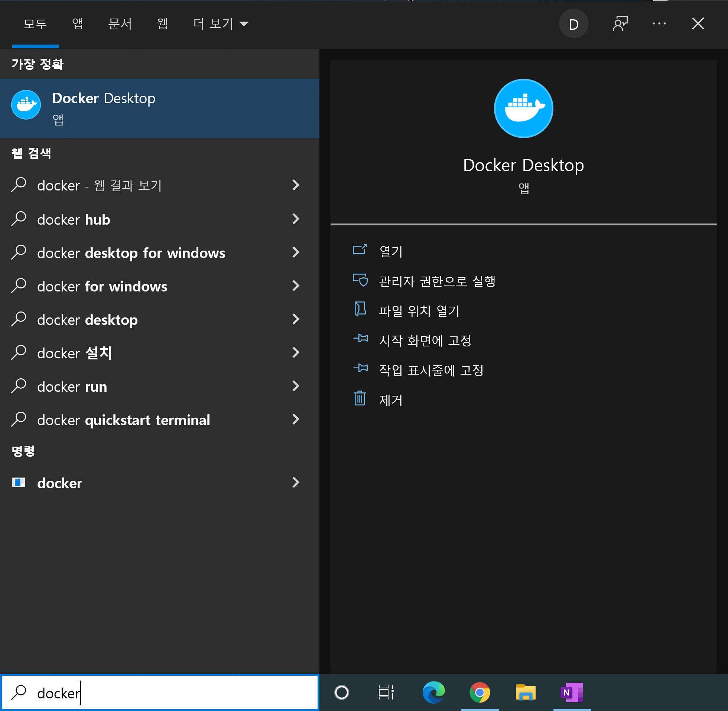Click the Task View taskbar icon
Image resolution: width=728 pixels, height=711 pixels.
386,692
